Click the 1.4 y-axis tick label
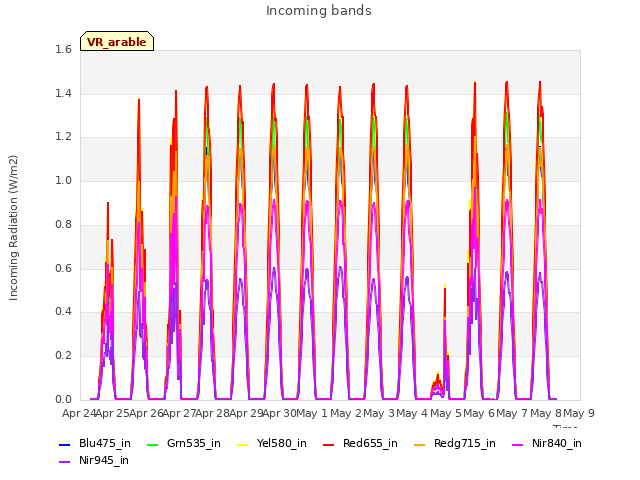 point(63,93)
